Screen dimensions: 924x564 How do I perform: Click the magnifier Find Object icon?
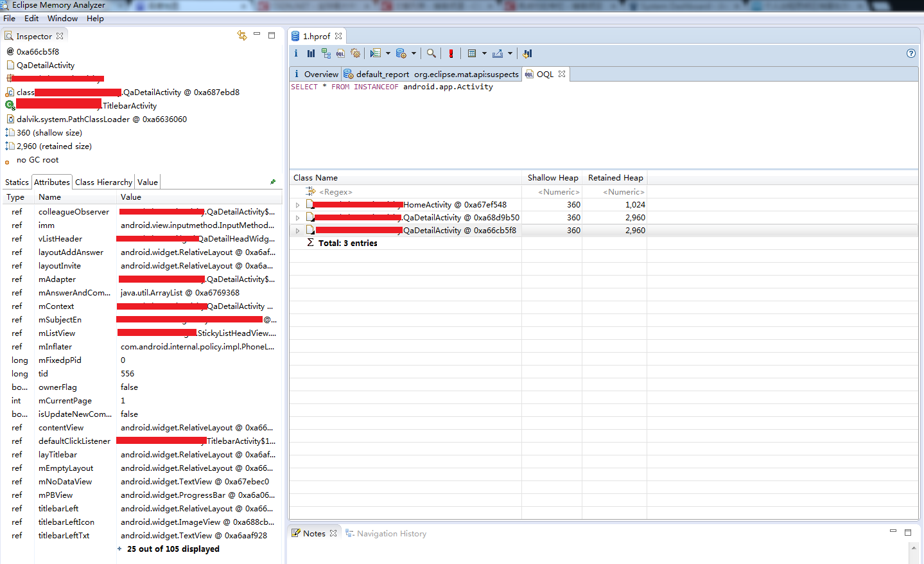(x=431, y=54)
